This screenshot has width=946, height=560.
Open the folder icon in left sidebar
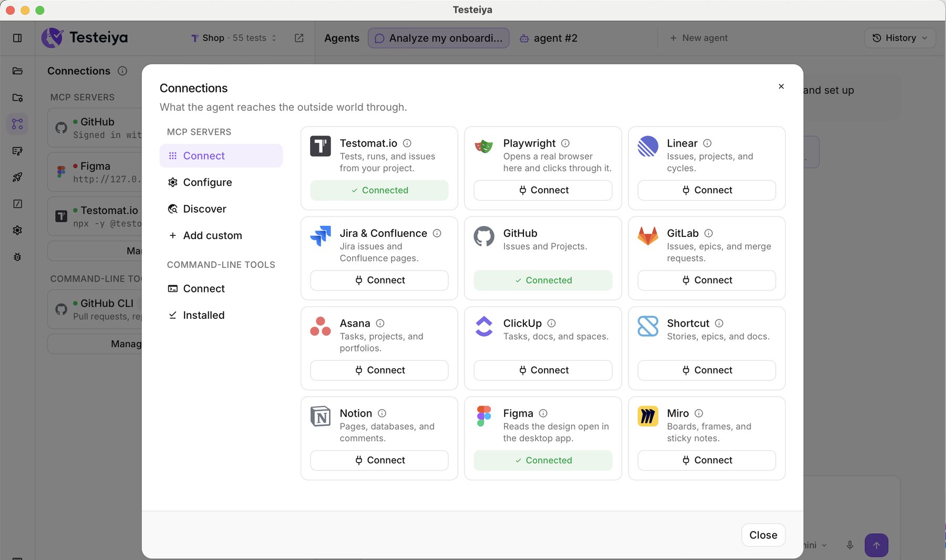[17, 71]
